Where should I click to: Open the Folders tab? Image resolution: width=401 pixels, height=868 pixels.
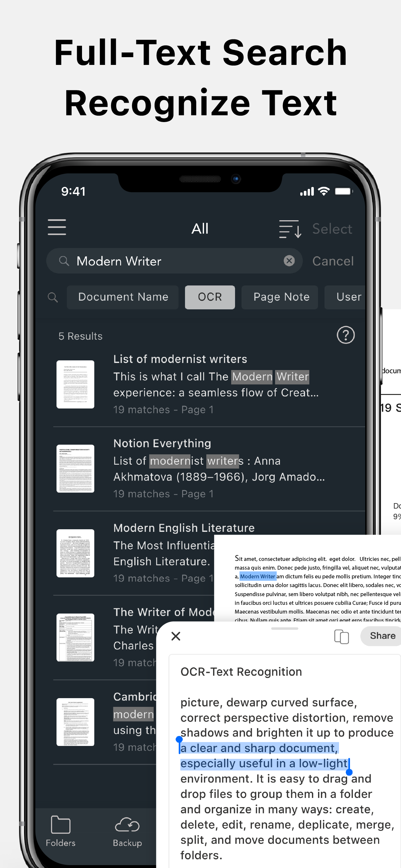[x=61, y=832]
